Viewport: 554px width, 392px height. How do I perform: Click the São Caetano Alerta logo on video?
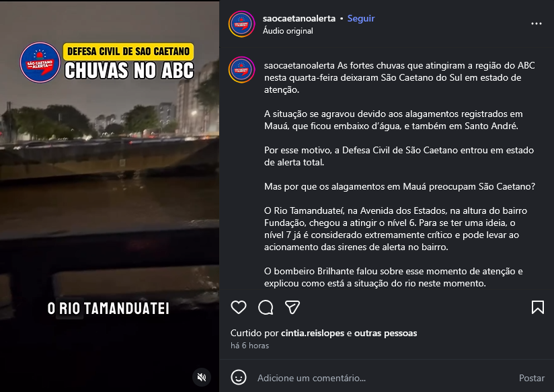[x=40, y=63]
